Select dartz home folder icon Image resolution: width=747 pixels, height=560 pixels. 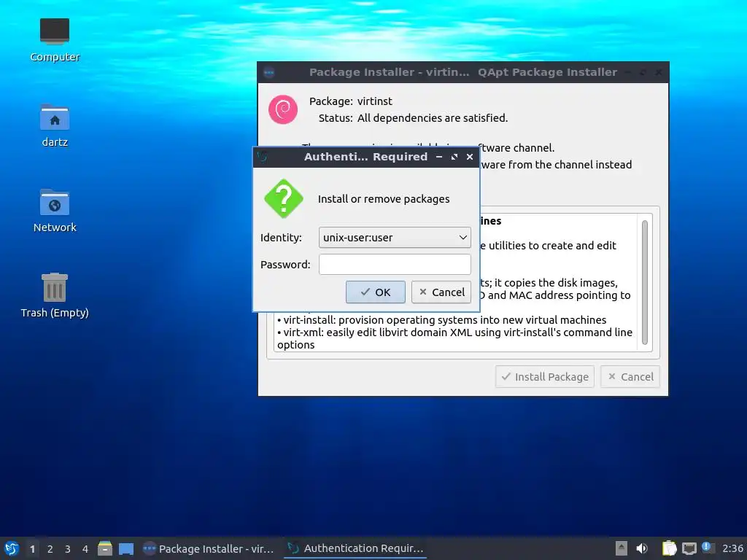click(x=54, y=125)
